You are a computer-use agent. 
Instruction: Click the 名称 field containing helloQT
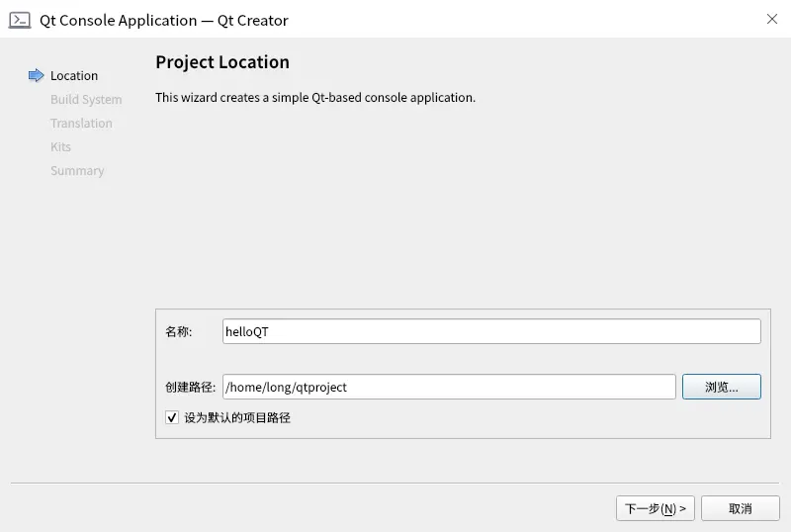491,331
